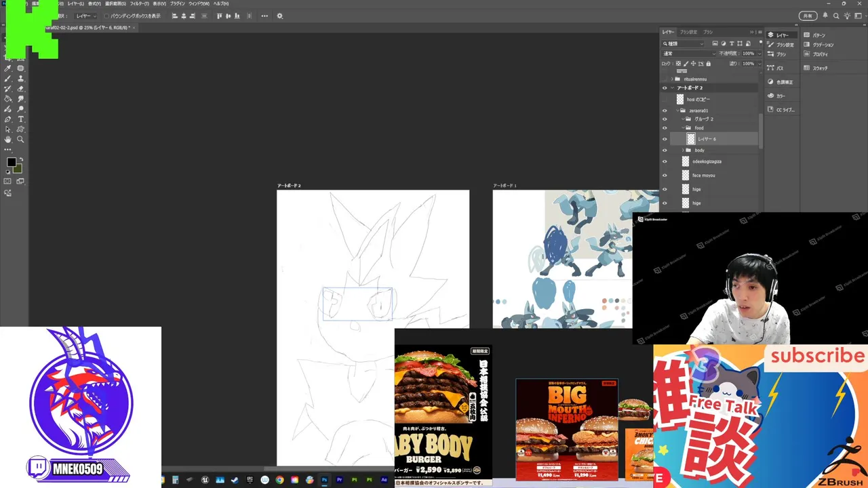Hide the zeraora01 group
Image resolution: width=868 pixels, height=488 pixels.
point(665,110)
